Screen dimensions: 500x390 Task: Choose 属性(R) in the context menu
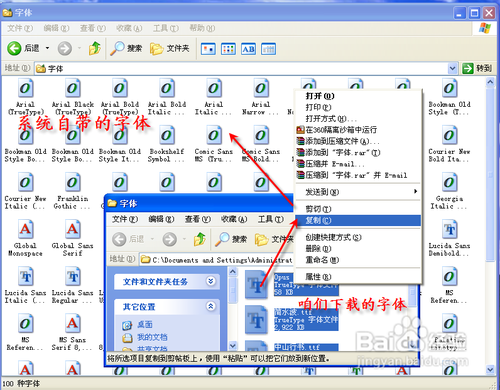point(358,277)
